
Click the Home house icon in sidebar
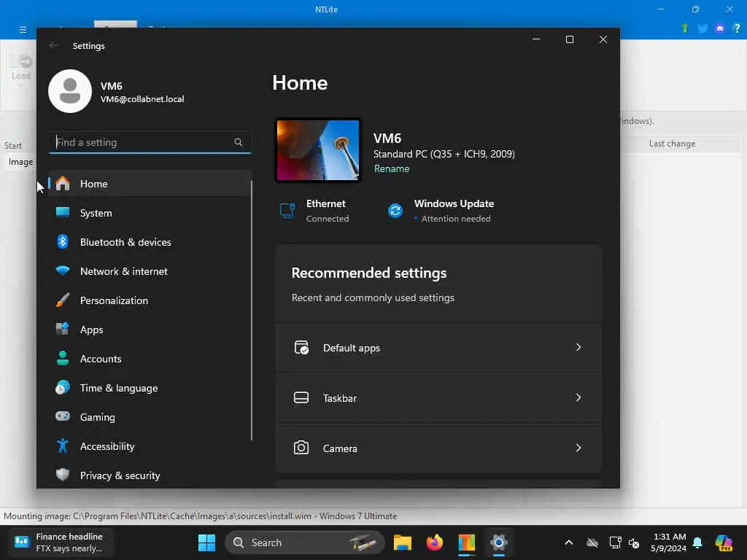click(63, 183)
